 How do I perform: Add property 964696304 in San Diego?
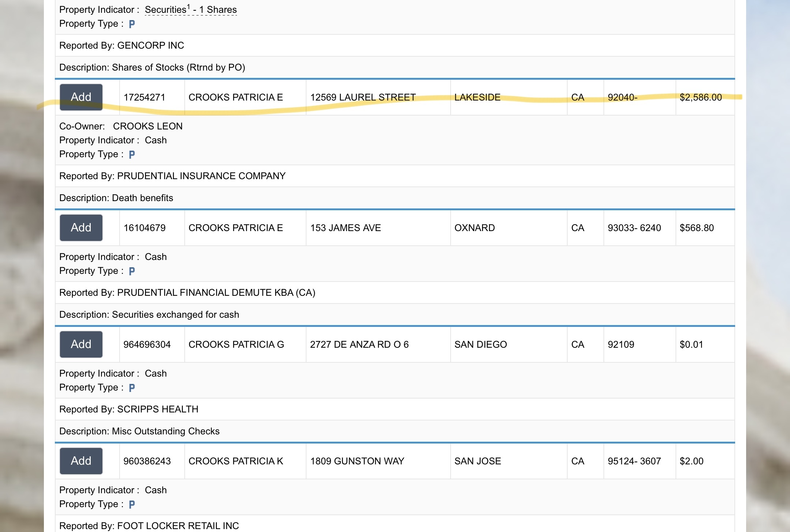click(x=81, y=344)
